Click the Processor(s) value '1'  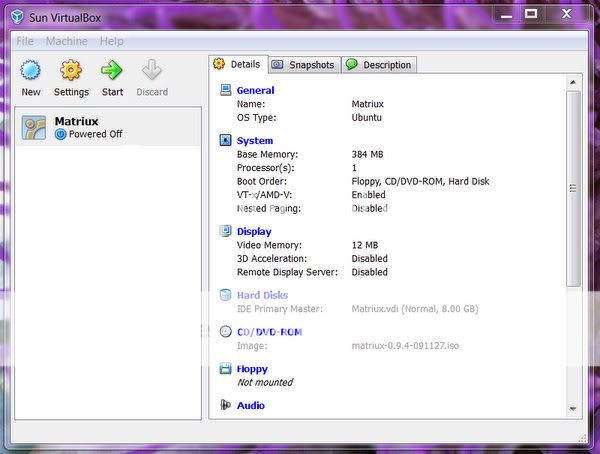coord(354,168)
